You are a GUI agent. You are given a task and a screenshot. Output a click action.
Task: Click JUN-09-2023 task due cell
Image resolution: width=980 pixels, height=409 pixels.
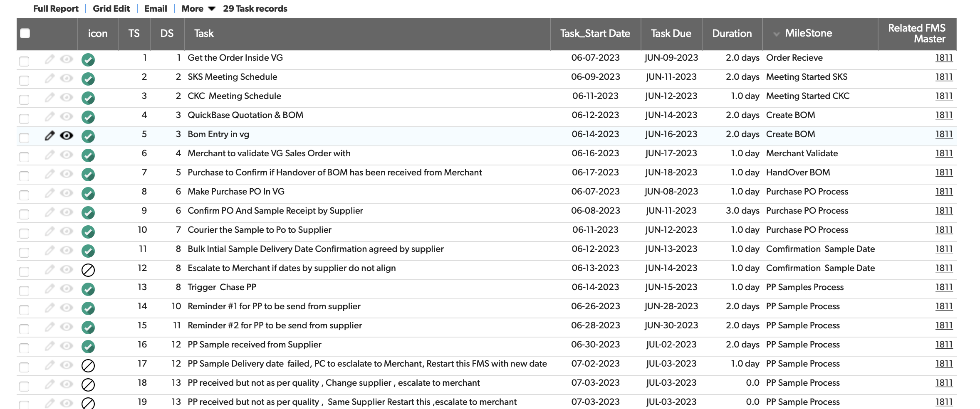pos(671,58)
